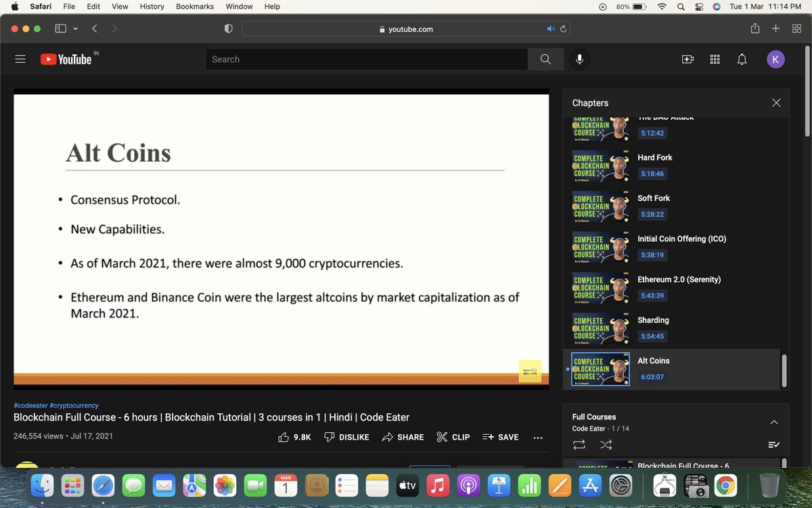
Task: Start voice search with microphone icon
Action: 579,60
